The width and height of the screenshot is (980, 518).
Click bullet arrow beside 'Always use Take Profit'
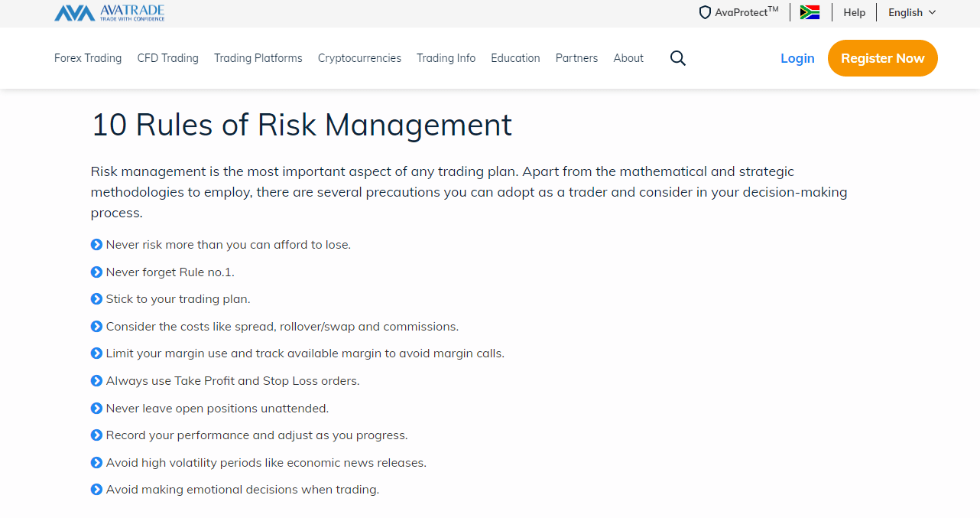[96, 381]
